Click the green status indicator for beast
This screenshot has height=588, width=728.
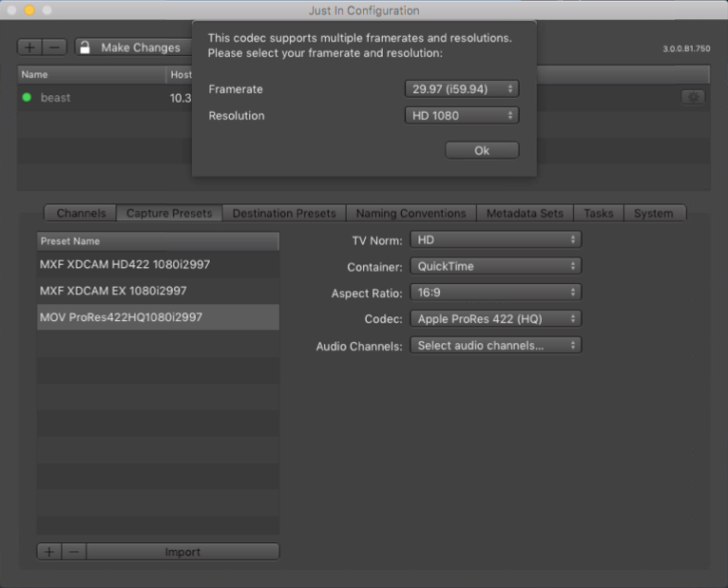[27, 98]
